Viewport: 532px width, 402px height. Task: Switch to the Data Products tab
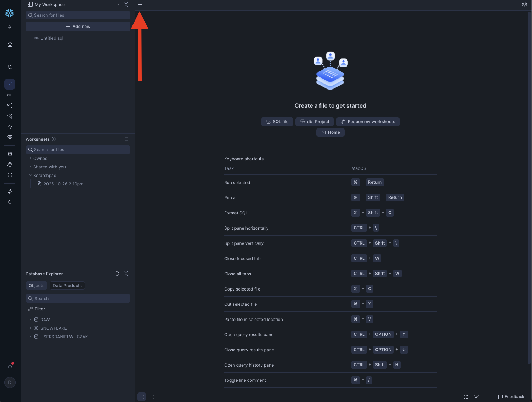[x=67, y=286]
